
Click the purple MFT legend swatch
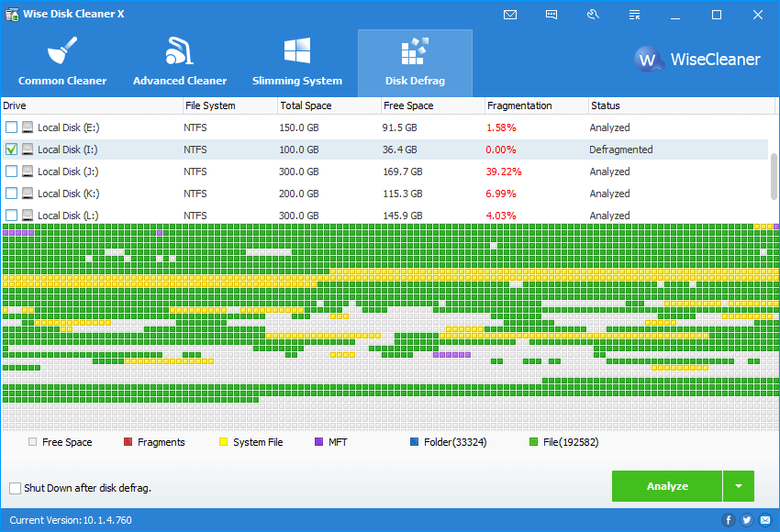pos(318,441)
